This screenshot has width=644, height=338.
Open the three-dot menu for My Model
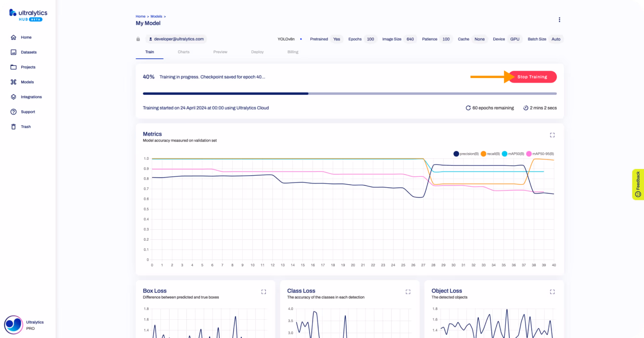559,20
